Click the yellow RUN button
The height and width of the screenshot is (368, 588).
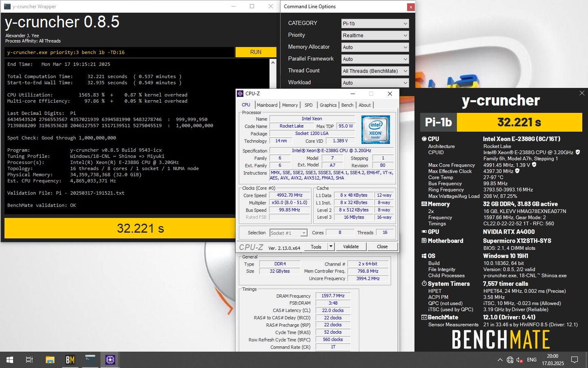point(256,52)
